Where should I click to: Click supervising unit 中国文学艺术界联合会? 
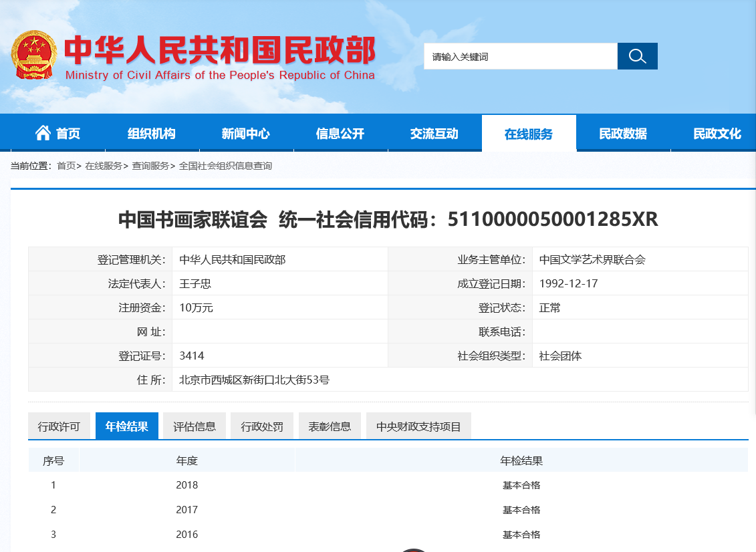pyautogui.click(x=592, y=259)
